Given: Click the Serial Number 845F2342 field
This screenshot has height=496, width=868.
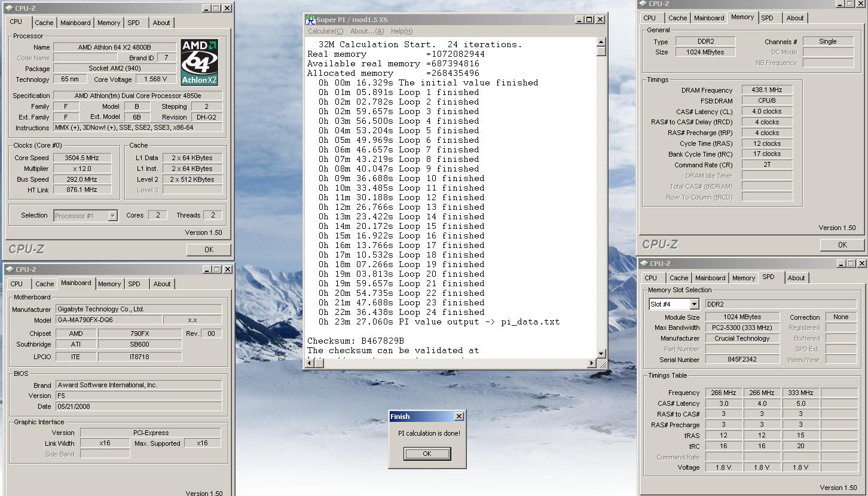Looking at the screenshot, I should coord(742,360).
